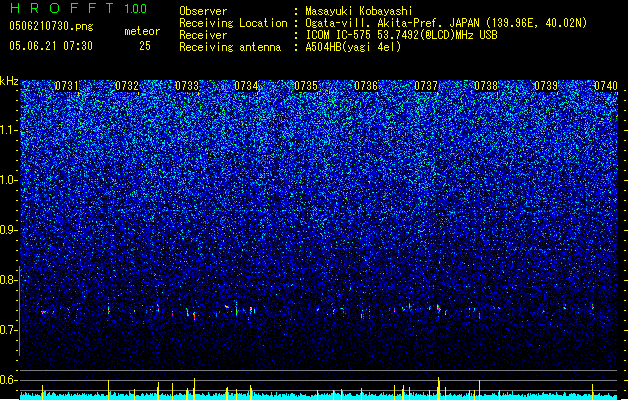629x400 pixels.
Task: Click the 0.8 kHz axis label
Action: click(9, 280)
